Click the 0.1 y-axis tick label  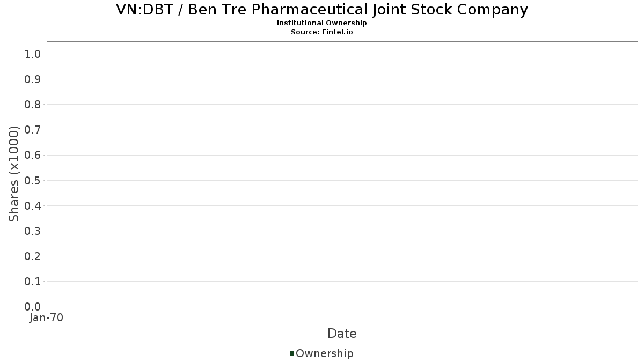coord(33,282)
